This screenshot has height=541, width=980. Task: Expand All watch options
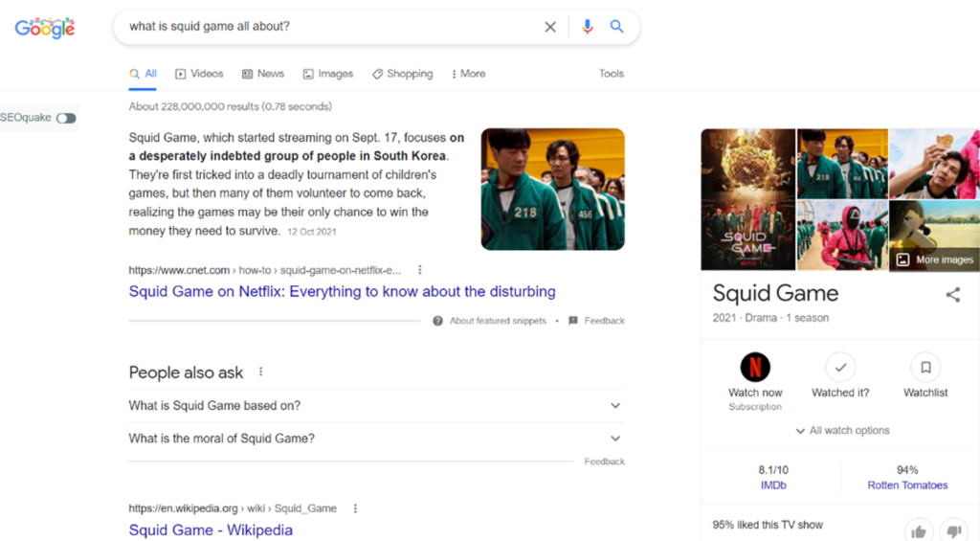point(842,430)
